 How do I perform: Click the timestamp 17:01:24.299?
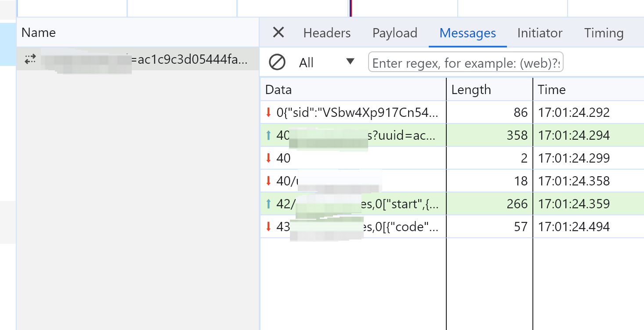click(x=574, y=158)
